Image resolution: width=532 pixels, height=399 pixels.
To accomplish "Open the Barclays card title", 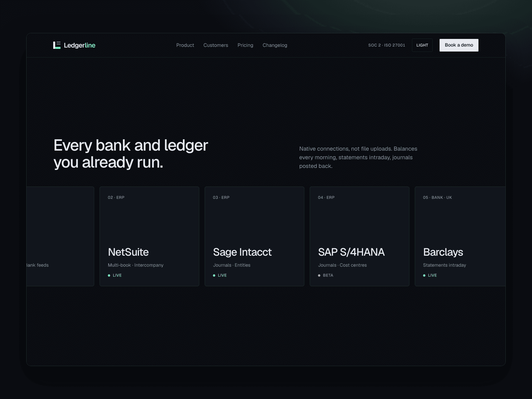I will (x=443, y=252).
